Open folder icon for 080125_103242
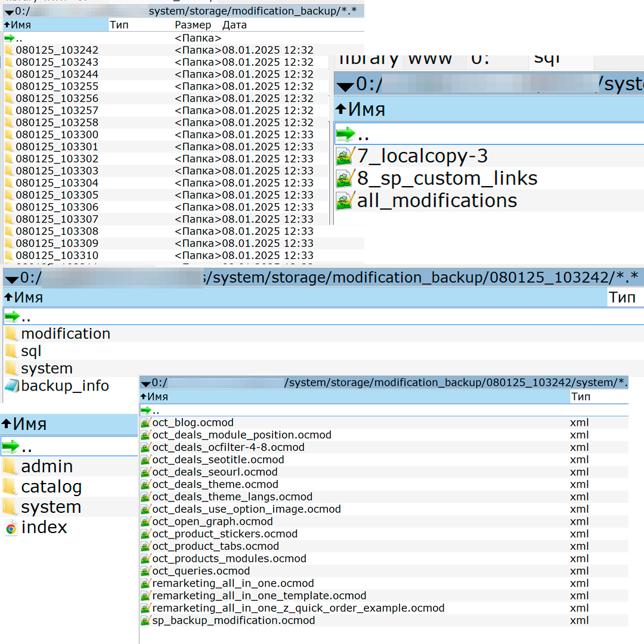Image resolution: width=644 pixels, height=644 pixels. 9,50
